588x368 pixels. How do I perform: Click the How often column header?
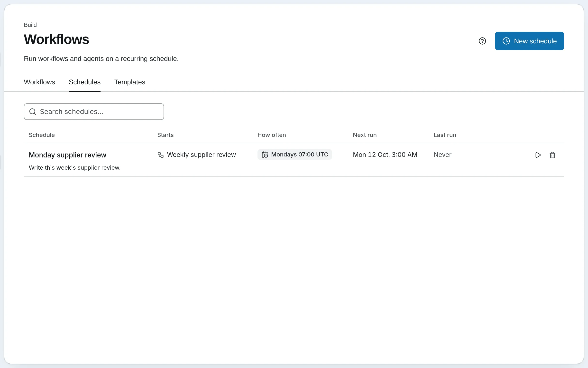tap(272, 135)
